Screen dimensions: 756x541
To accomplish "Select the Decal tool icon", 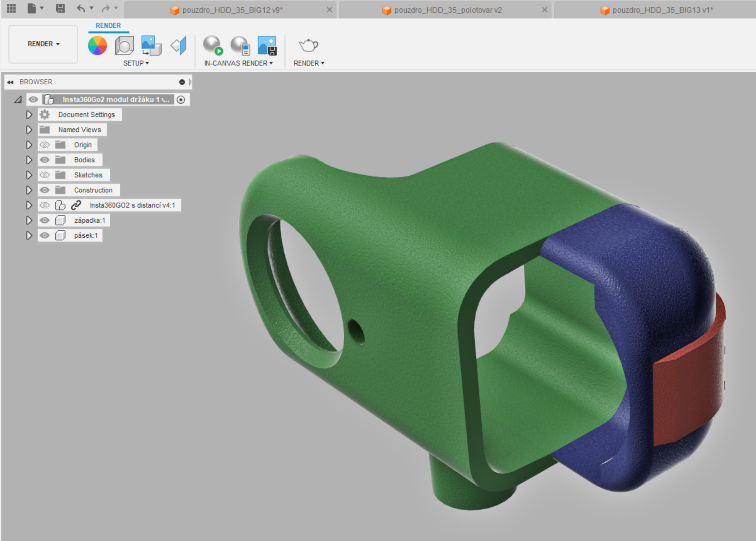I will [x=151, y=45].
